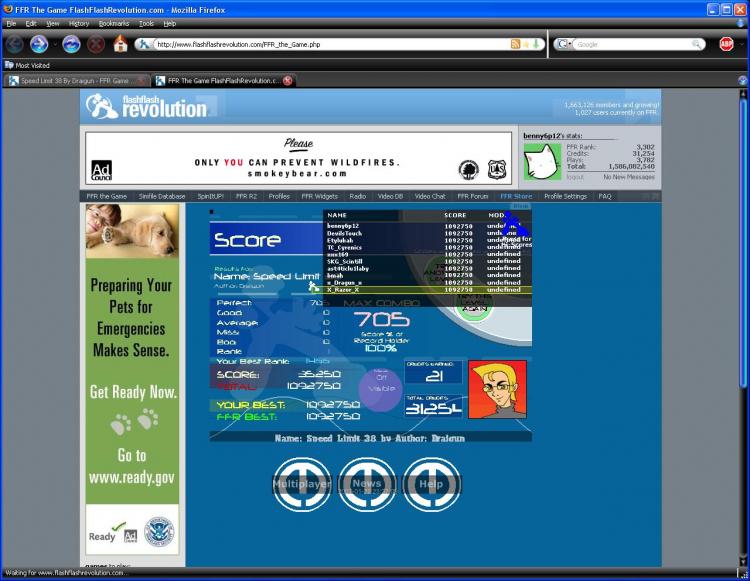The image size is (750, 581).
Task: Open the Simfile Database nav link
Action: [162, 196]
